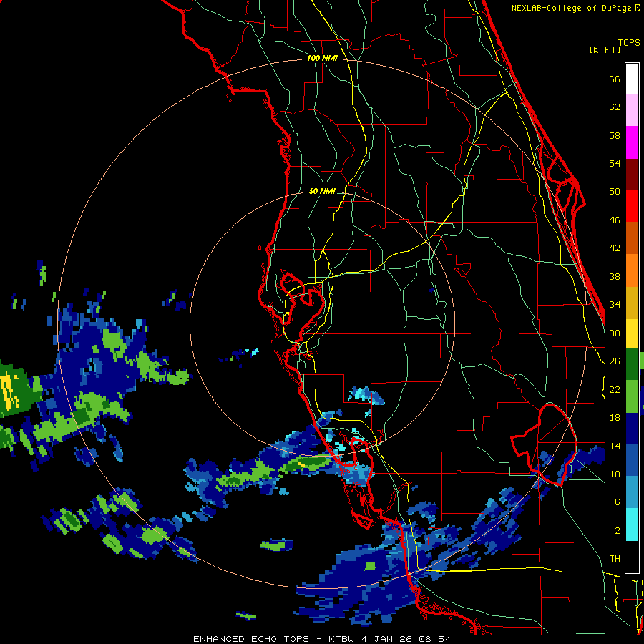This screenshot has height=644, width=644.
Task: Click the legend value "66"
Action: tap(615, 79)
